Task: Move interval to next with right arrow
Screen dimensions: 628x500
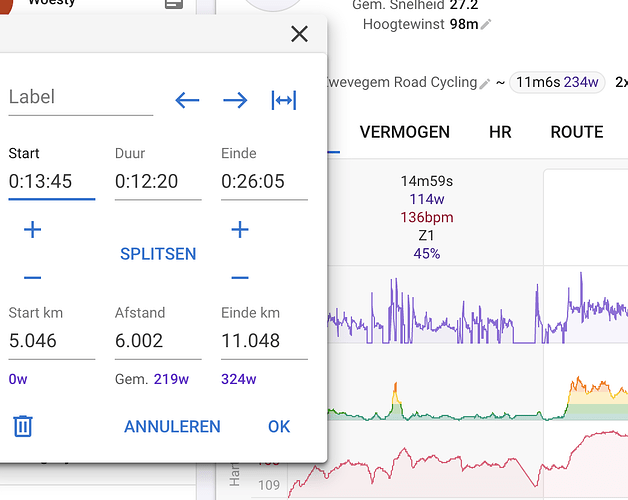Action: [x=235, y=100]
